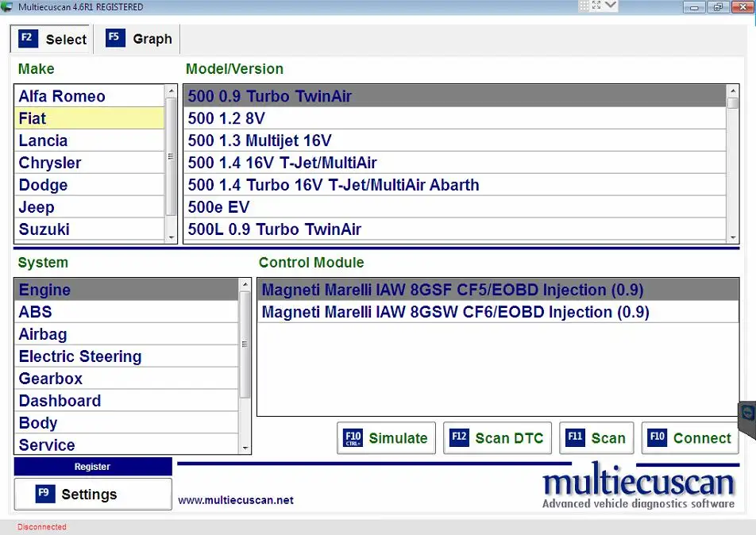Select Magneti Marelli IAW 8GSW CF6 module

pyautogui.click(x=498, y=312)
